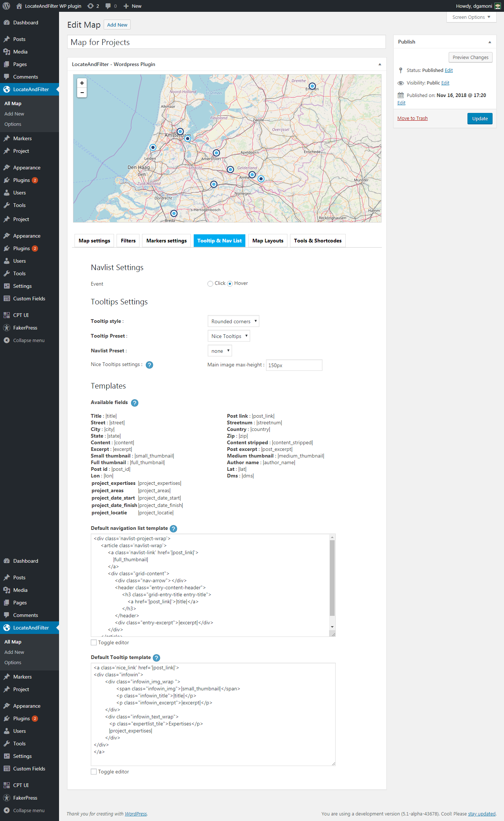Image resolution: width=504 pixels, height=821 pixels.
Task: Click Move to Trash link
Action: tap(412, 118)
